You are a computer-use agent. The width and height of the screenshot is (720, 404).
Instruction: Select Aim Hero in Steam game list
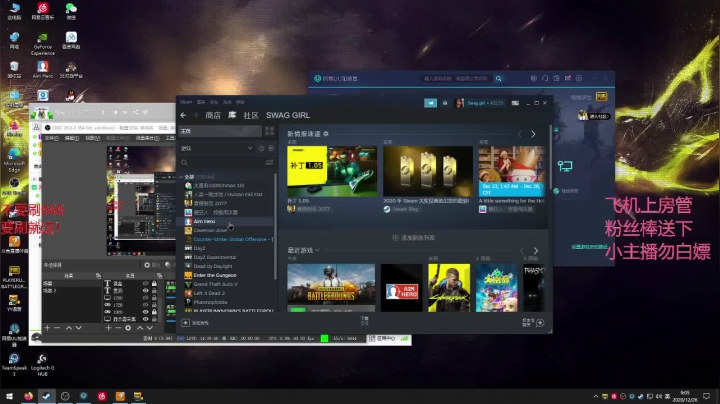pyautogui.click(x=227, y=221)
